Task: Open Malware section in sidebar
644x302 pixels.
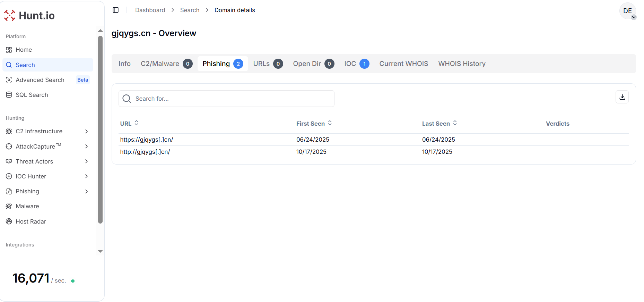Action: click(x=27, y=206)
